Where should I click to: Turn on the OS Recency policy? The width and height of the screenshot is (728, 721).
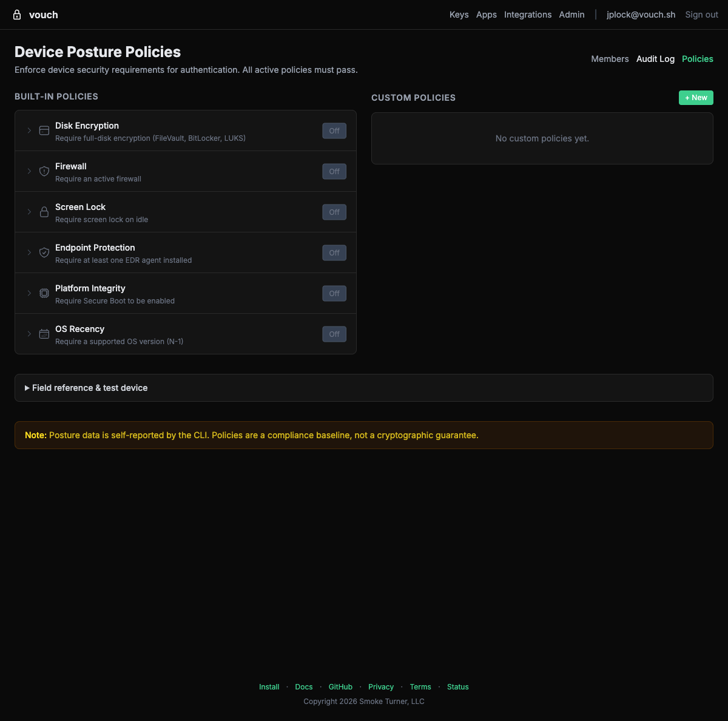tap(334, 334)
